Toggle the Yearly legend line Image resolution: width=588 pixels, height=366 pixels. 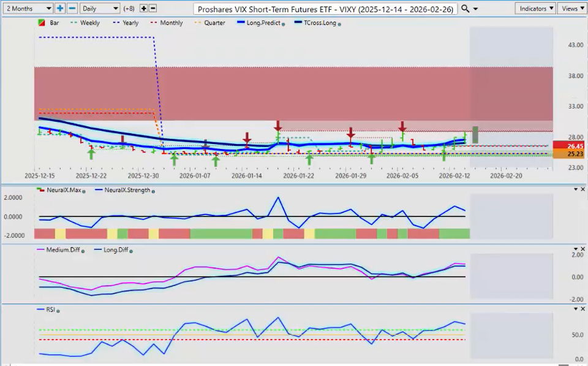[126, 23]
